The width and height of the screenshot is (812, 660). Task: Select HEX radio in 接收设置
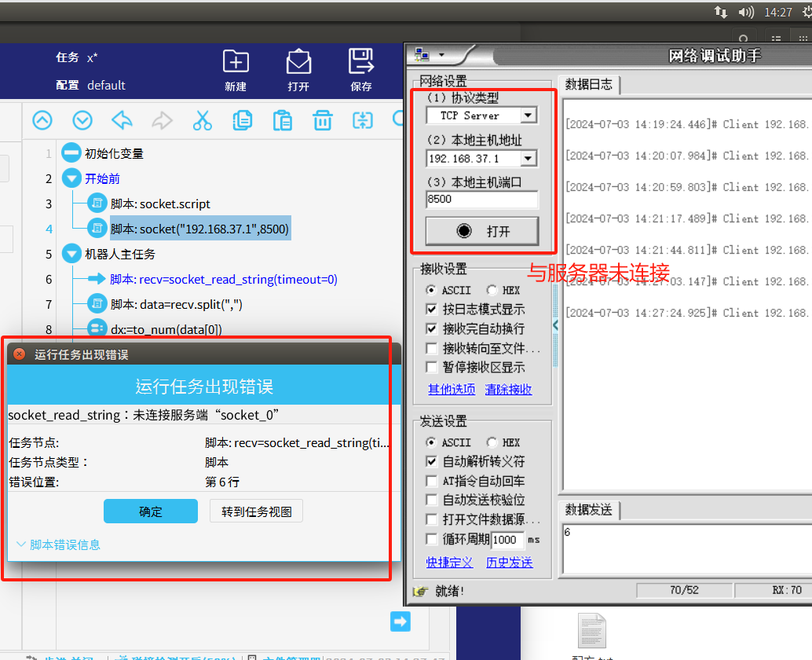coord(492,290)
